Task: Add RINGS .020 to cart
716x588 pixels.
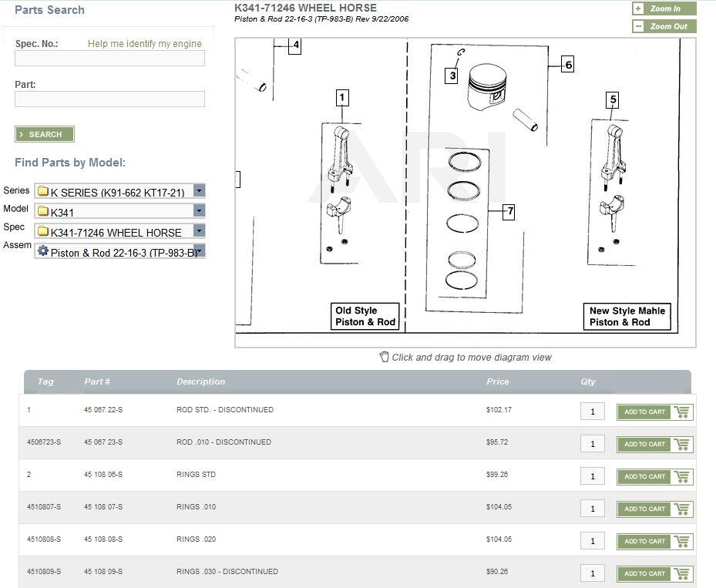Action: click(655, 542)
